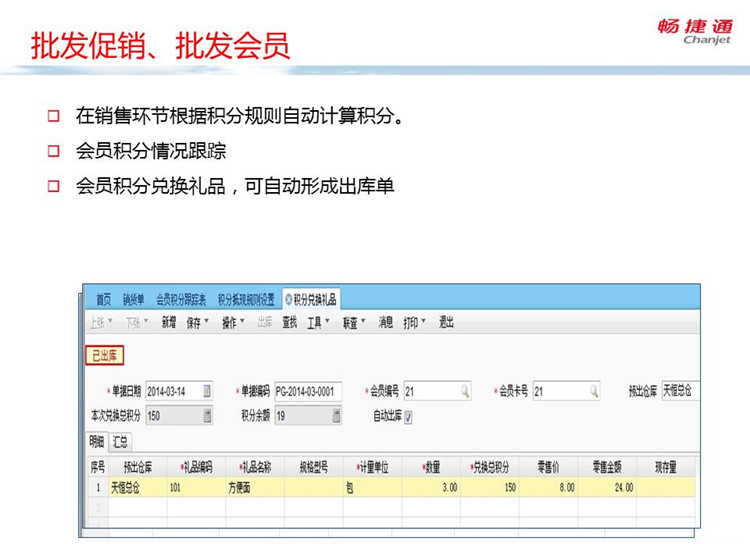Select the 零售金额 cell showing 24.00
The height and width of the screenshot is (544, 750).
coord(607,488)
